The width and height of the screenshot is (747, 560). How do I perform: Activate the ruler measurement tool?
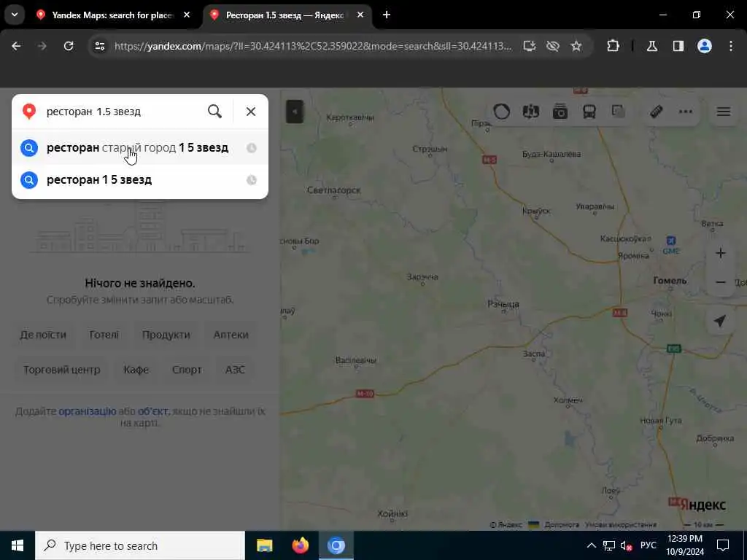click(657, 112)
